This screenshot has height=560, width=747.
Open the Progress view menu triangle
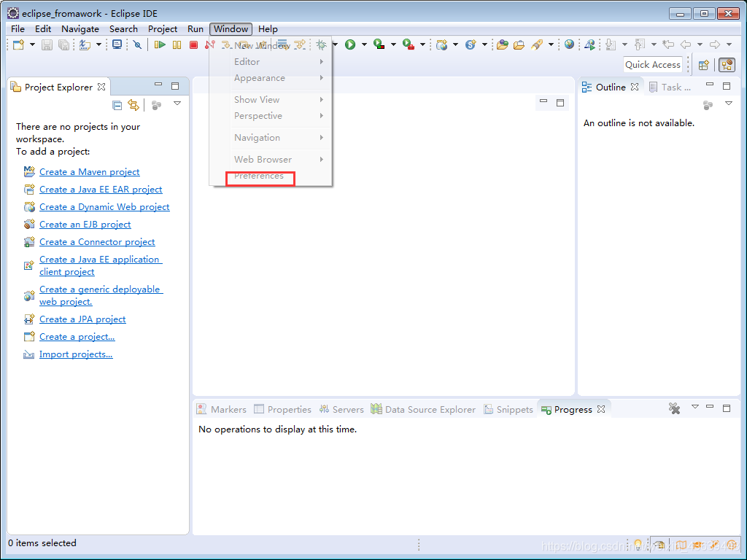695,407
